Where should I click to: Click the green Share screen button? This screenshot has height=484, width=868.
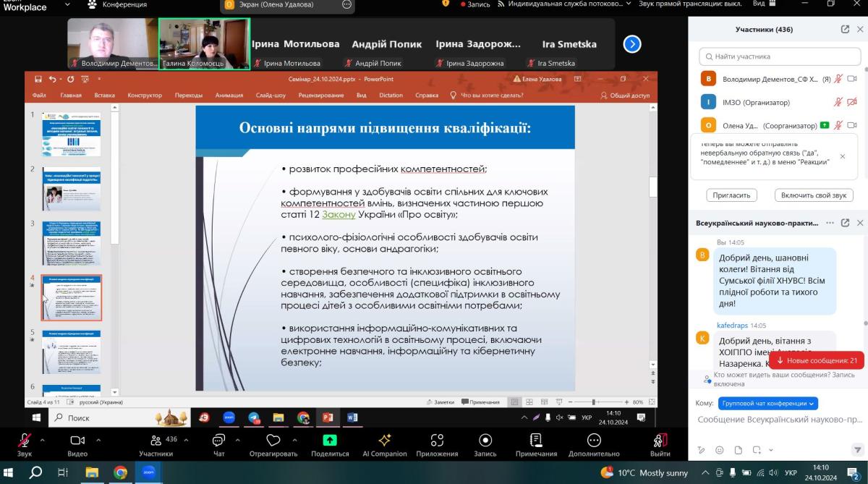(329, 441)
